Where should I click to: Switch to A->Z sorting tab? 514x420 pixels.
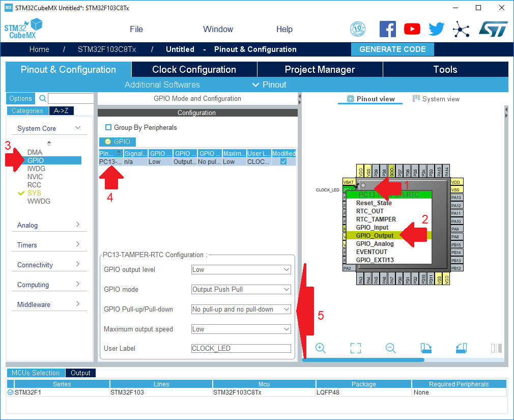(61, 111)
